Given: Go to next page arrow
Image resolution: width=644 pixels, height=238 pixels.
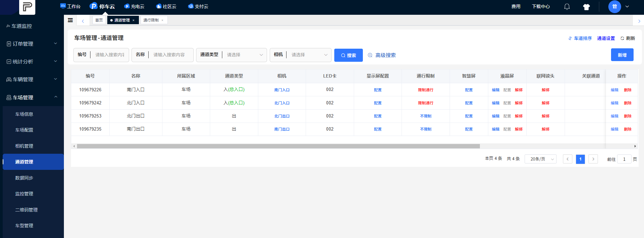Looking at the screenshot, I should [x=593, y=159].
